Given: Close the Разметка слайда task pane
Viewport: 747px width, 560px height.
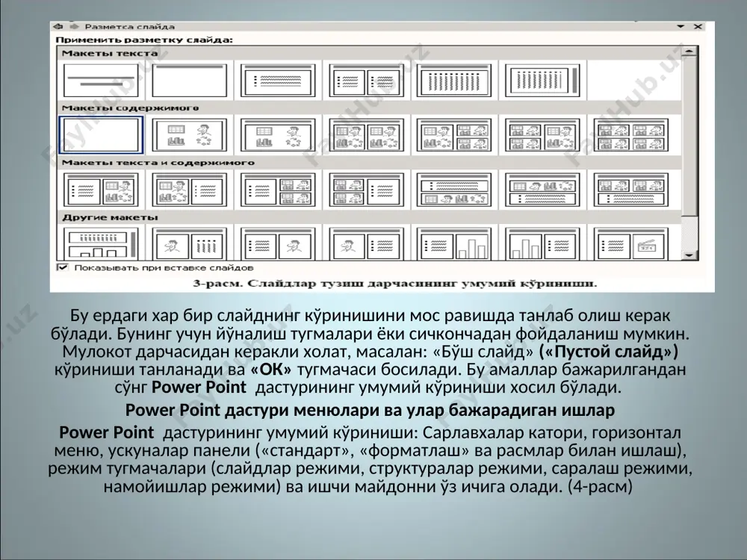Looking at the screenshot, I should point(698,27).
